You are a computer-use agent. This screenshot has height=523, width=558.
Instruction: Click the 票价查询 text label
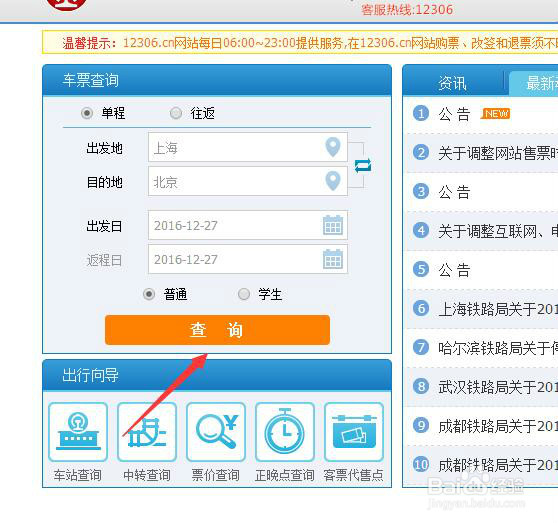tap(216, 475)
